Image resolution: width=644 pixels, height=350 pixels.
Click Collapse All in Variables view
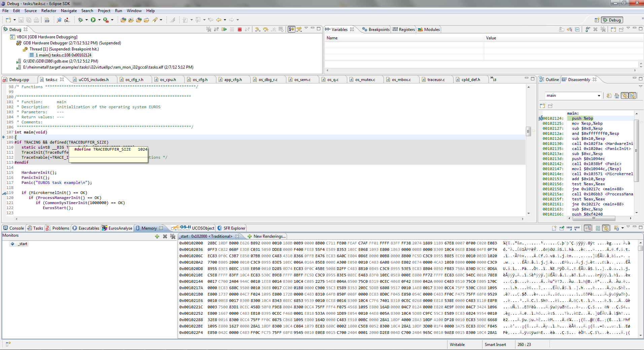tap(577, 30)
